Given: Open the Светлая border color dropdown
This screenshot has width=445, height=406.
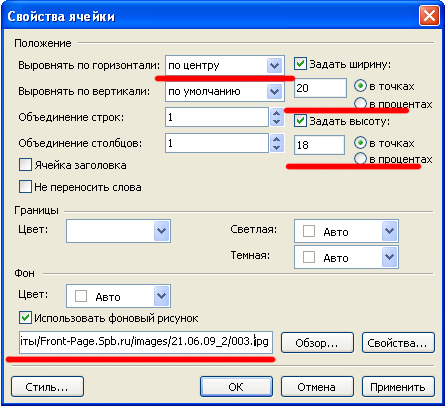Looking at the screenshot, I should (x=389, y=231).
